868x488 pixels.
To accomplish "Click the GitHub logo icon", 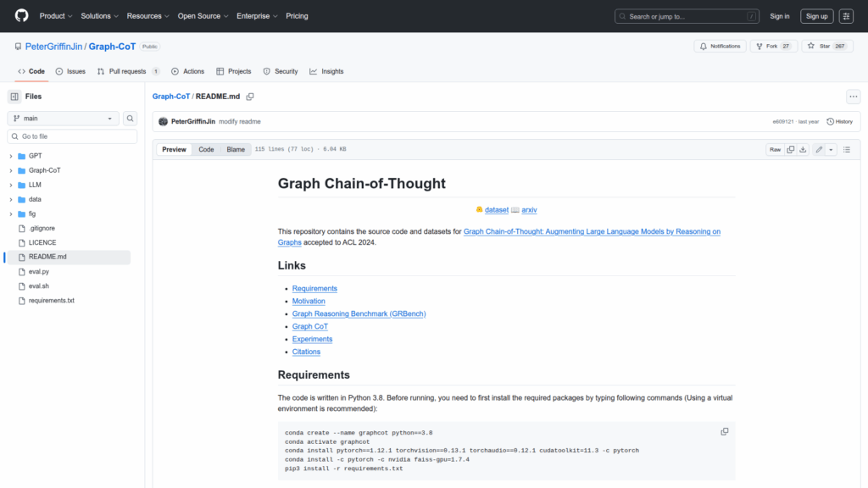I will point(21,16).
